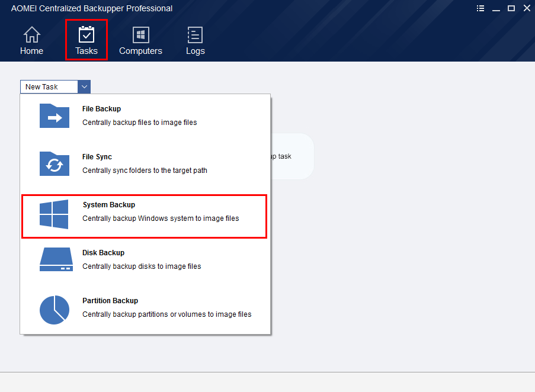Click 'Centrally backup disks to image files' text

tap(142, 266)
